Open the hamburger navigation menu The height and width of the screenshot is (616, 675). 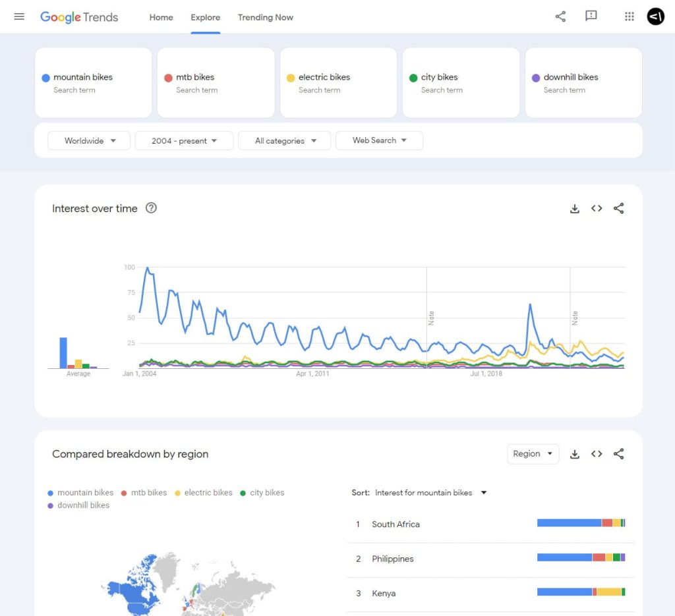click(18, 16)
